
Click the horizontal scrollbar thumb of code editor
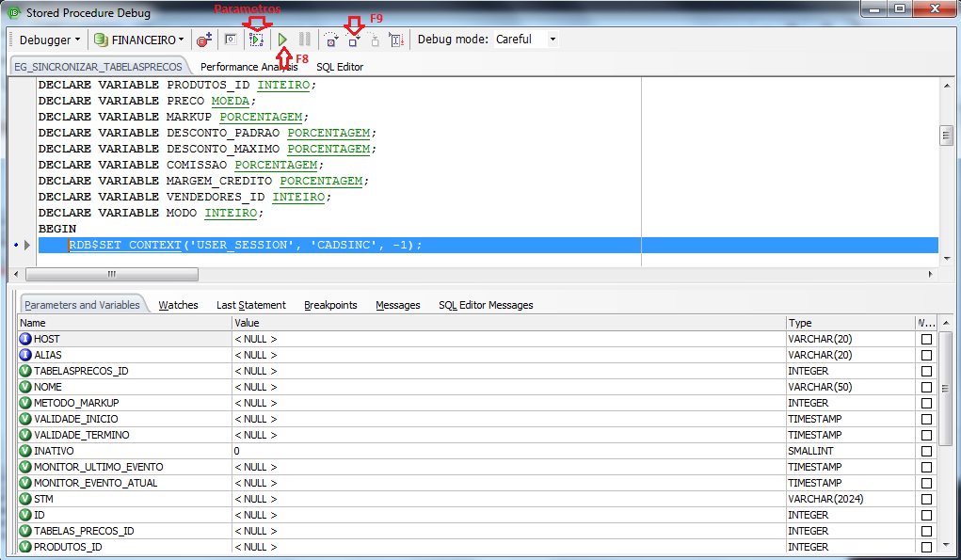[x=112, y=275]
